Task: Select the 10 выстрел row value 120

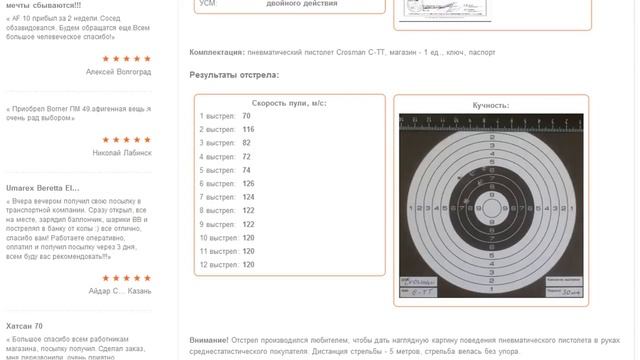Action: [x=248, y=238]
